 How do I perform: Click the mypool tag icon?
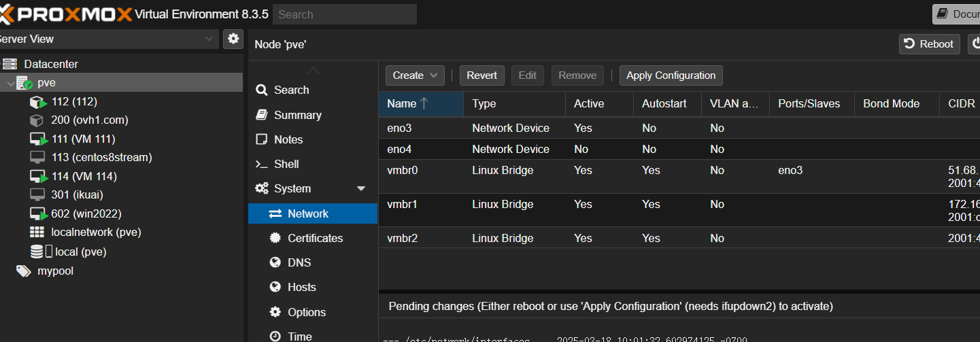click(x=24, y=271)
